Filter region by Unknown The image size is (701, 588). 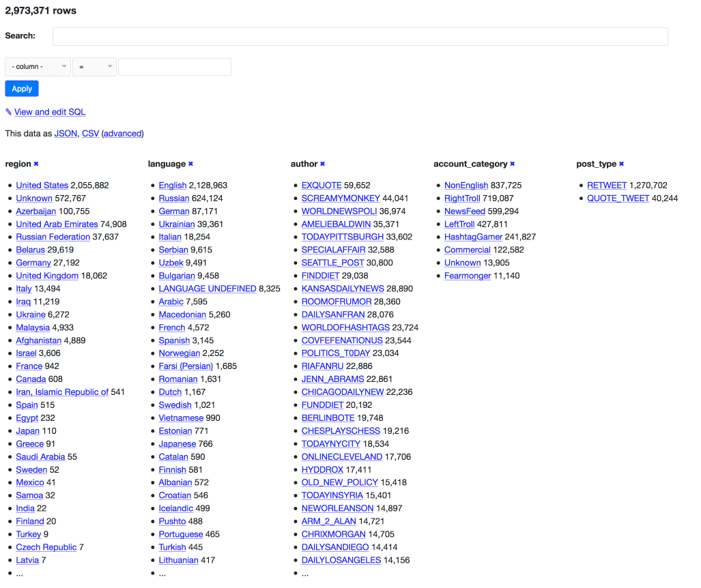(x=34, y=199)
